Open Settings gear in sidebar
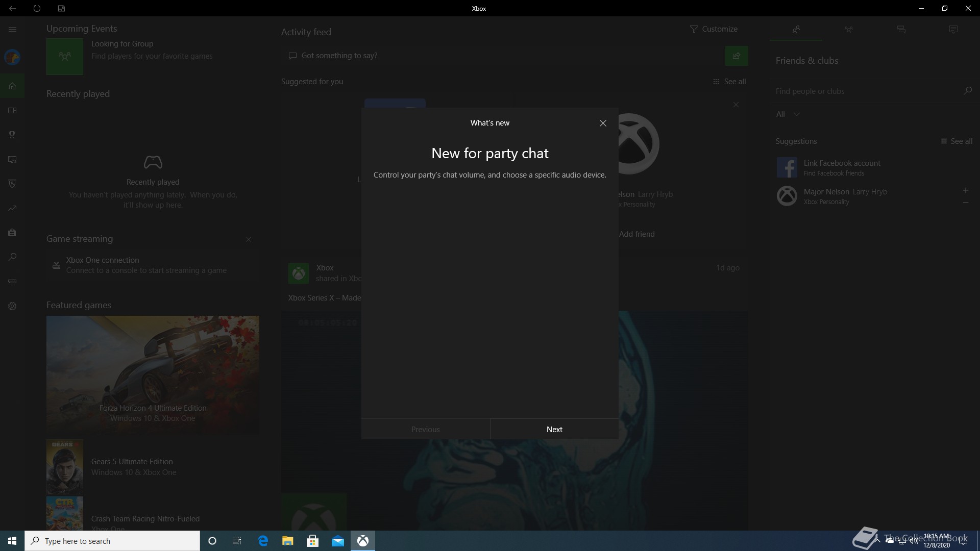Image resolution: width=980 pixels, height=551 pixels. 12,306
